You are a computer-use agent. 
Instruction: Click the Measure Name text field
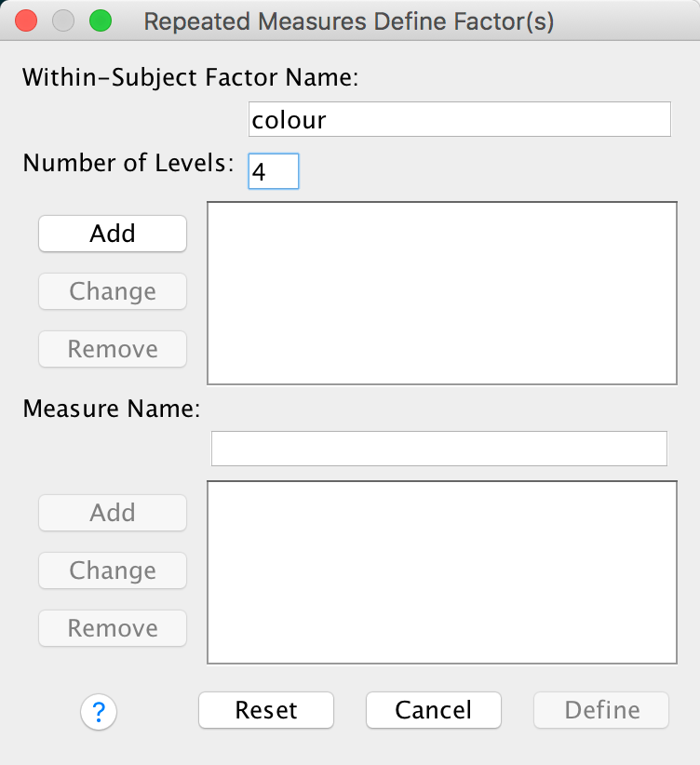439,449
